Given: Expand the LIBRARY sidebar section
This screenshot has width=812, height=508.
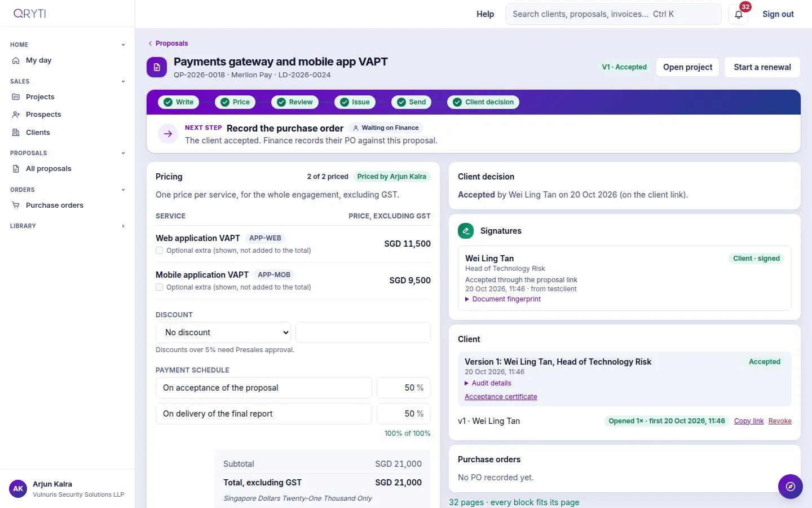Looking at the screenshot, I should point(123,226).
